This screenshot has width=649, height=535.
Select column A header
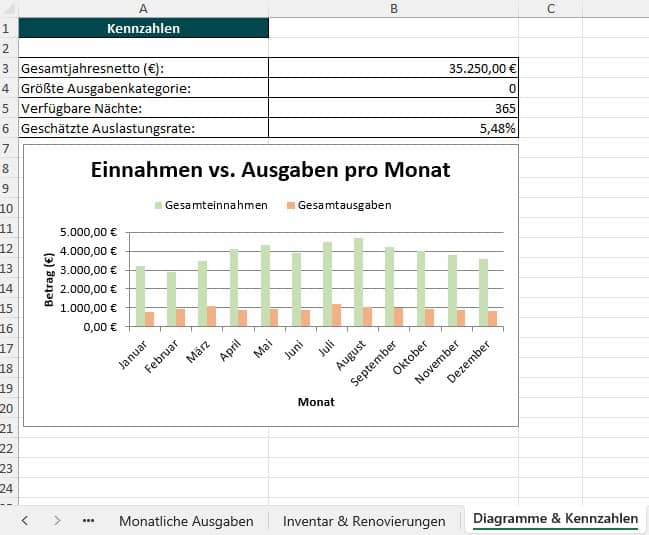[x=143, y=9]
